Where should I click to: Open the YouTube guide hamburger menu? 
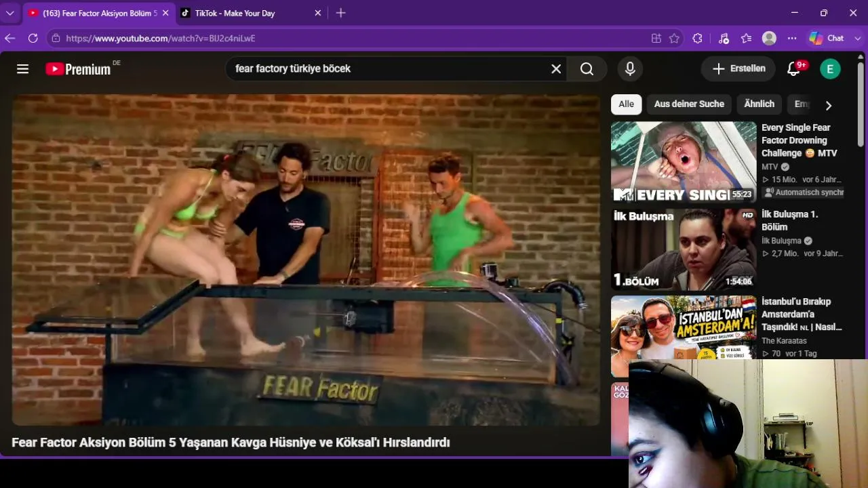(23, 68)
